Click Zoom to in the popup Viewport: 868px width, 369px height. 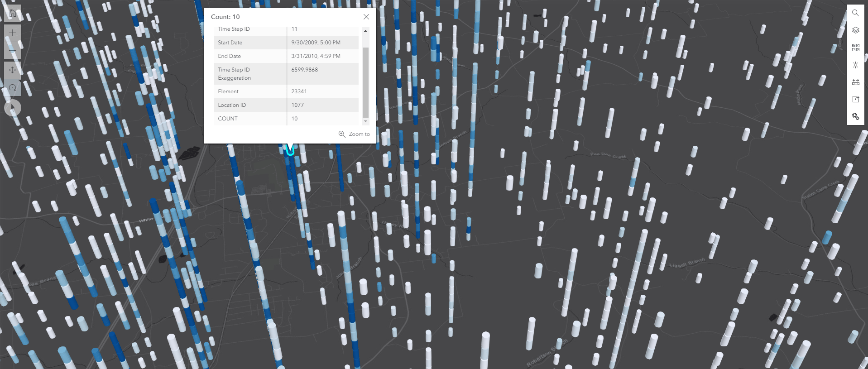click(355, 134)
